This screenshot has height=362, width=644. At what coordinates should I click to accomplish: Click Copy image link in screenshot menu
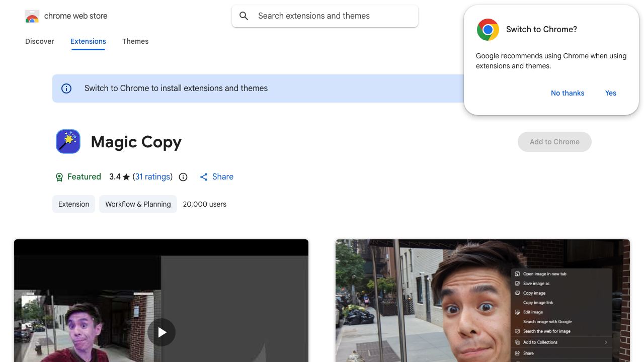[x=538, y=303]
